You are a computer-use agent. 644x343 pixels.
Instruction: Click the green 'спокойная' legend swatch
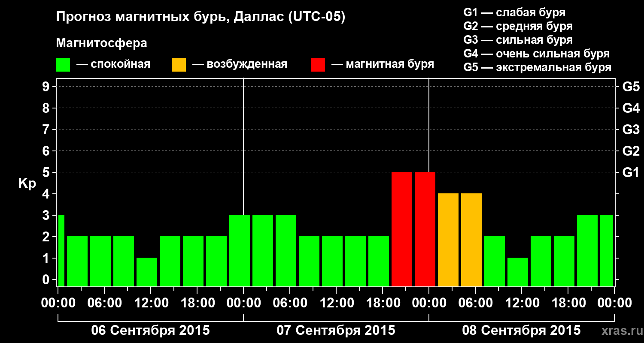[x=63, y=65]
